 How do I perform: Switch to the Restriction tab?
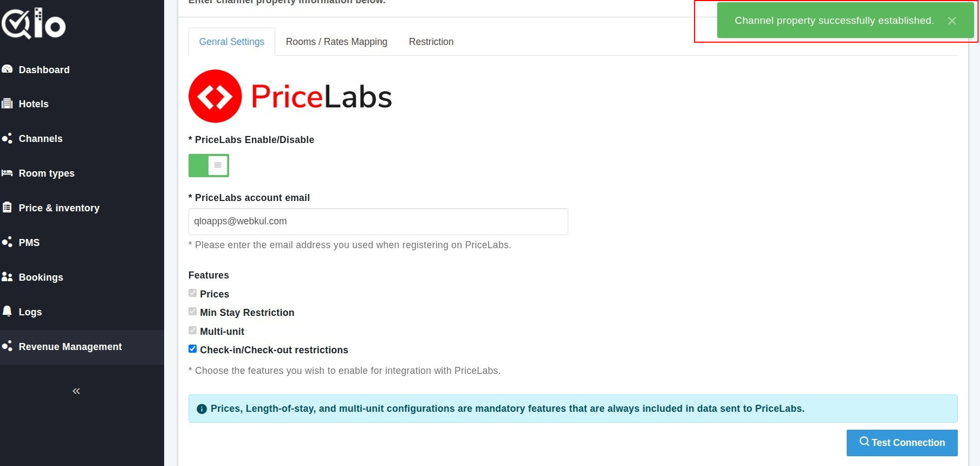431,42
